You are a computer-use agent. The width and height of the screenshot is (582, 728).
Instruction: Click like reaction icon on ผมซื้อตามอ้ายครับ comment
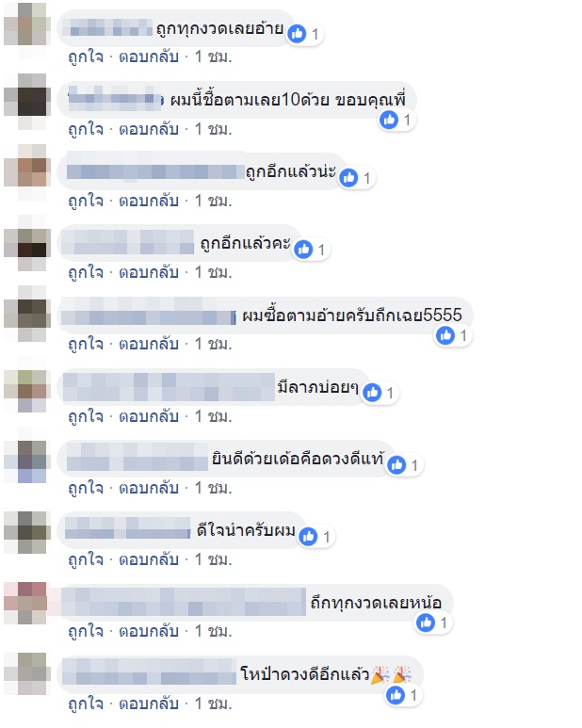tap(445, 335)
